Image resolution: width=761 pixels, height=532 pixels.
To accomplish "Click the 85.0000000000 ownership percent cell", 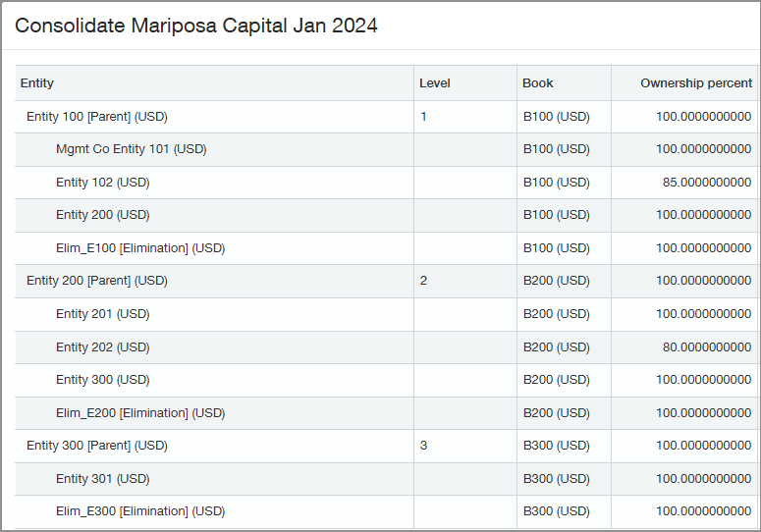I will [703, 183].
